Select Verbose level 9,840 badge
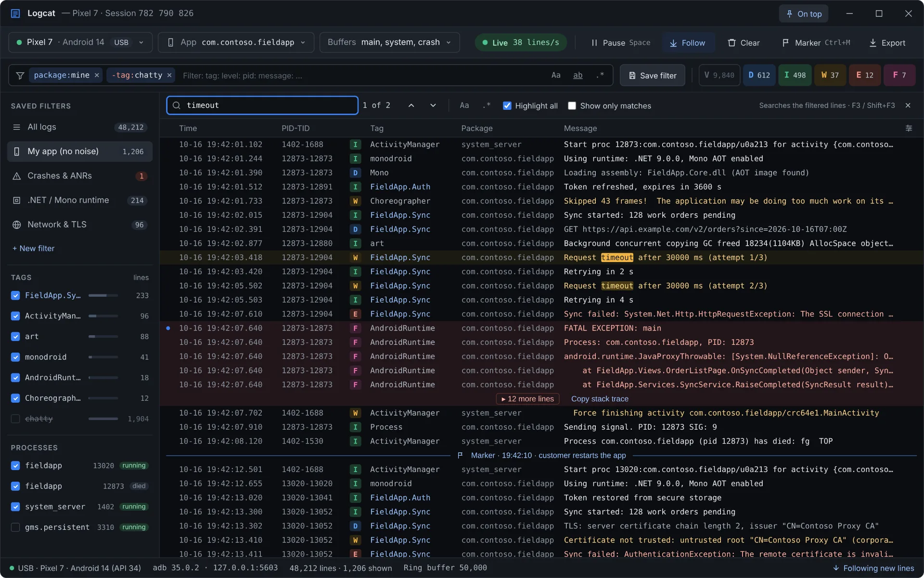The height and width of the screenshot is (578, 924). click(x=719, y=75)
